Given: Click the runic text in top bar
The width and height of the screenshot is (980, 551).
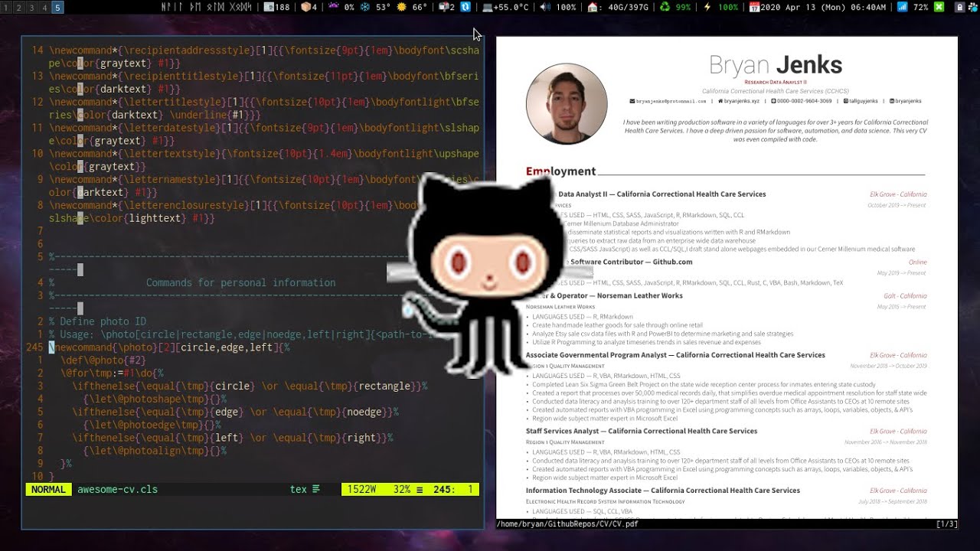Looking at the screenshot, I should click(x=207, y=7).
